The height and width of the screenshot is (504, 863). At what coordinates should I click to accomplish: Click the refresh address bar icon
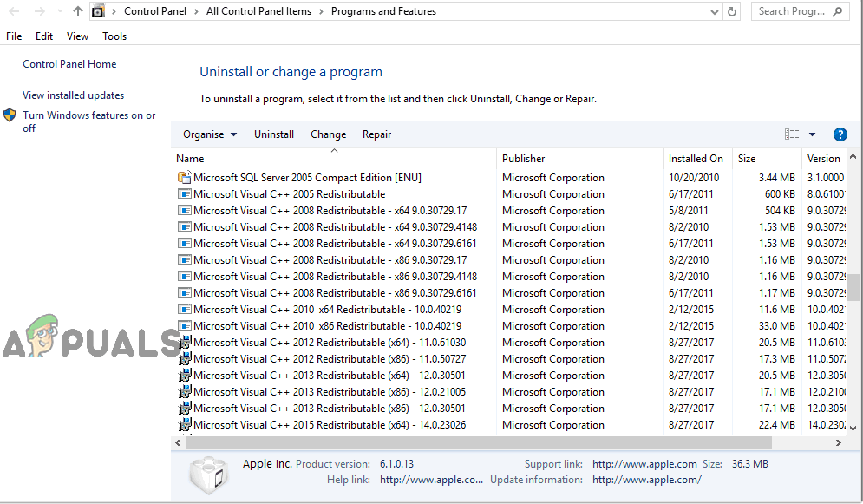pyautogui.click(x=733, y=11)
